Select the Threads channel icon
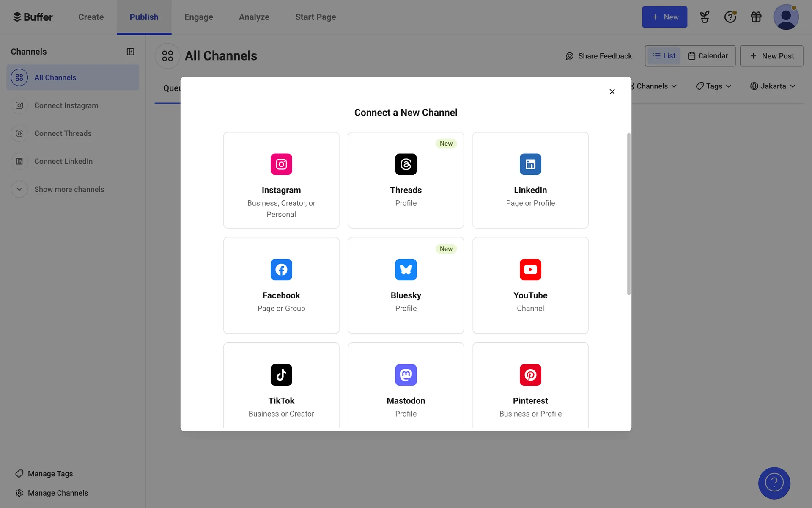This screenshot has width=812, height=508. [x=406, y=164]
